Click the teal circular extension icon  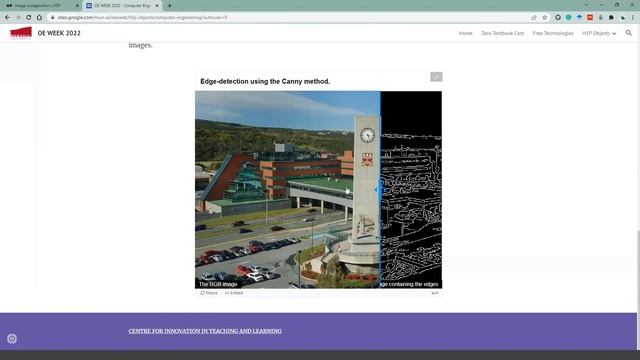(x=569, y=18)
